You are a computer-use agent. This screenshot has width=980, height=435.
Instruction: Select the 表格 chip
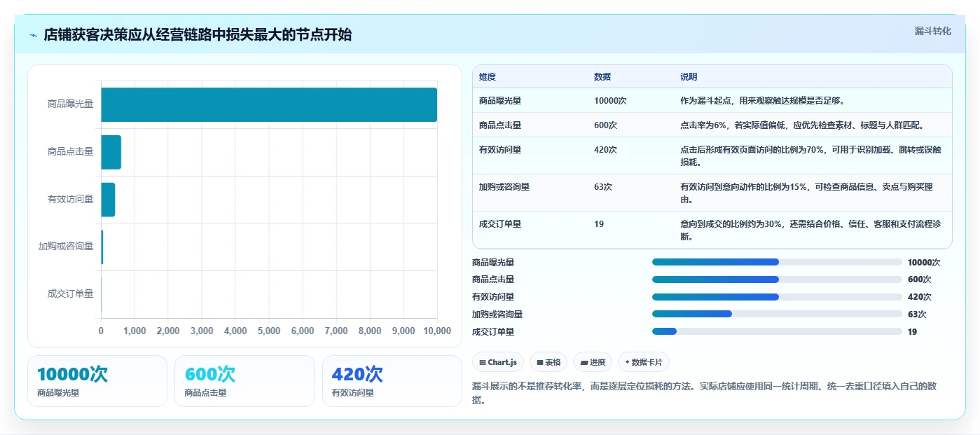tap(548, 362)
